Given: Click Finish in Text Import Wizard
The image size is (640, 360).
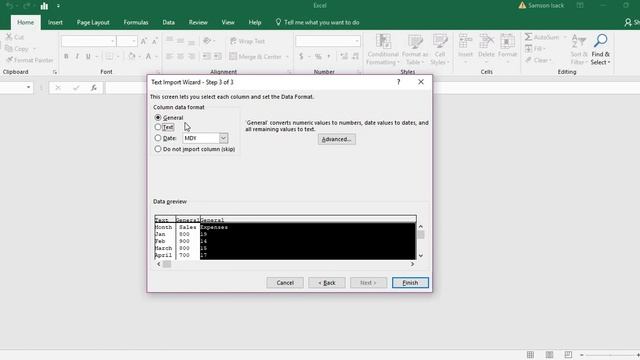Looking at the screenshot, I should (x=410, y=282).
